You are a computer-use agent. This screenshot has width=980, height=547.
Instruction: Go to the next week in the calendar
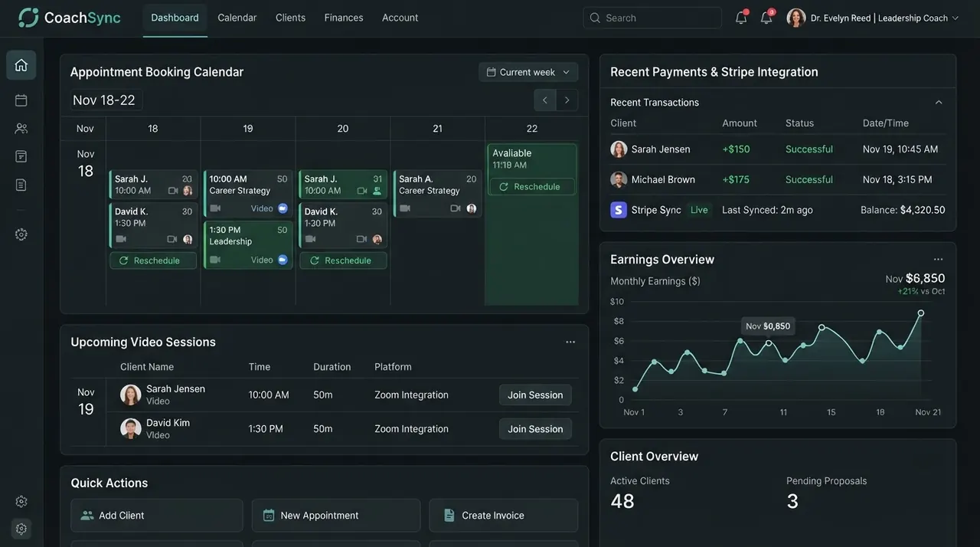(x=567, y=100)
